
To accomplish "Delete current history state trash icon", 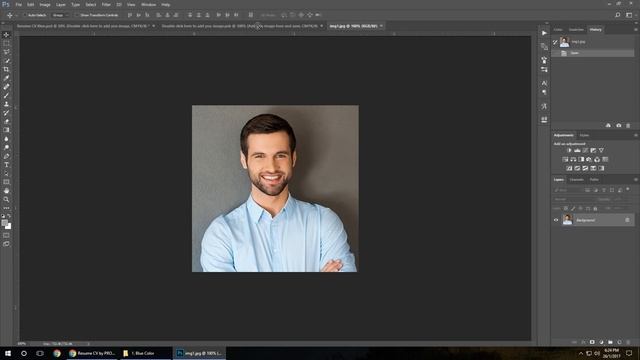I will click(x=628, y=125).
